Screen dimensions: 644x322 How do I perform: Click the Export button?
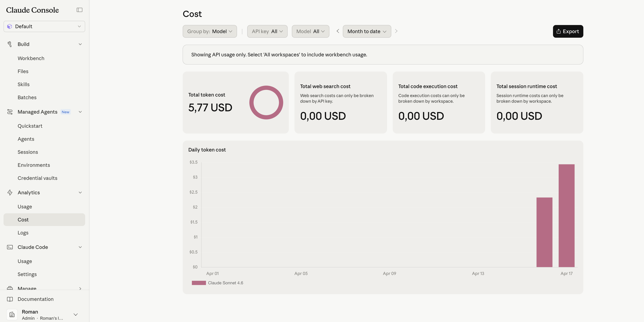pyautogui.click(x=568, y=32)
